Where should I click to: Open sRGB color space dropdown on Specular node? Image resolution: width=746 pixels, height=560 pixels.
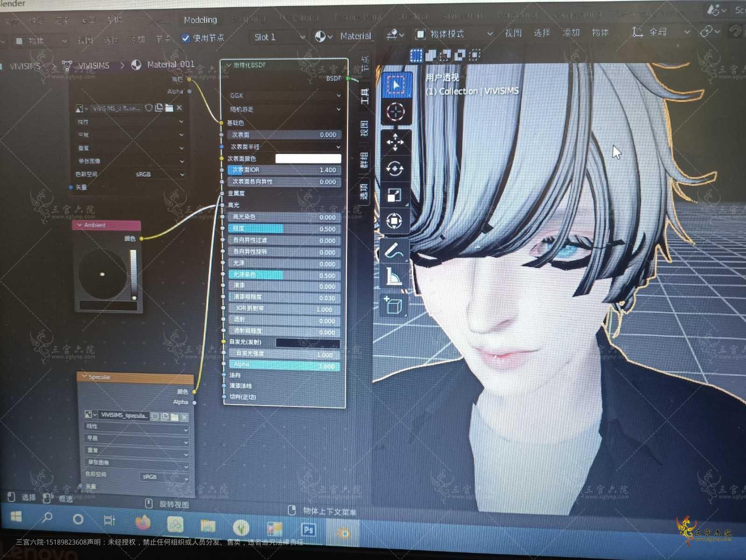tap(165, 477)
